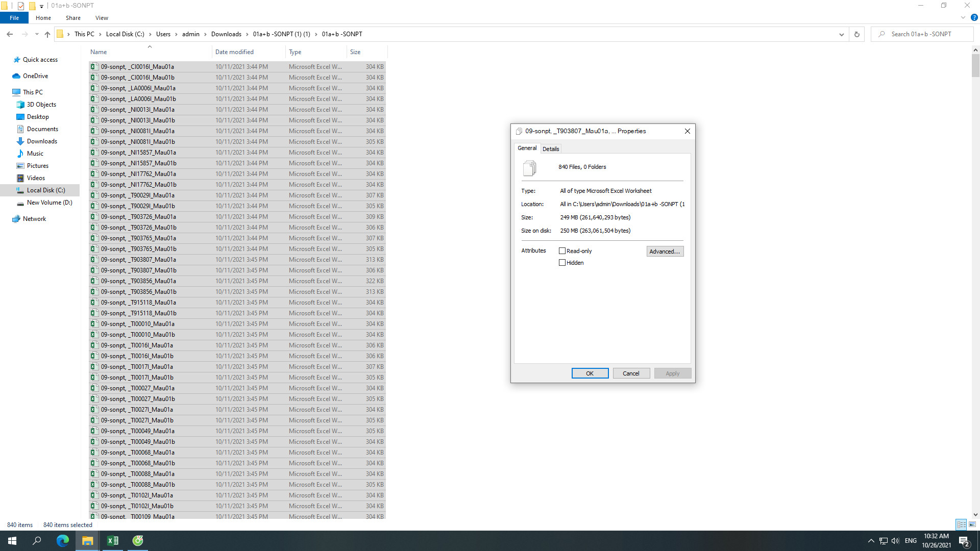Image resolution: width=980 pixels, height=551 pixels.
Task: Select file 09-sonpt, _LA0006I_Mau01b
Action: pyautogui.click(x=237, y=99)
